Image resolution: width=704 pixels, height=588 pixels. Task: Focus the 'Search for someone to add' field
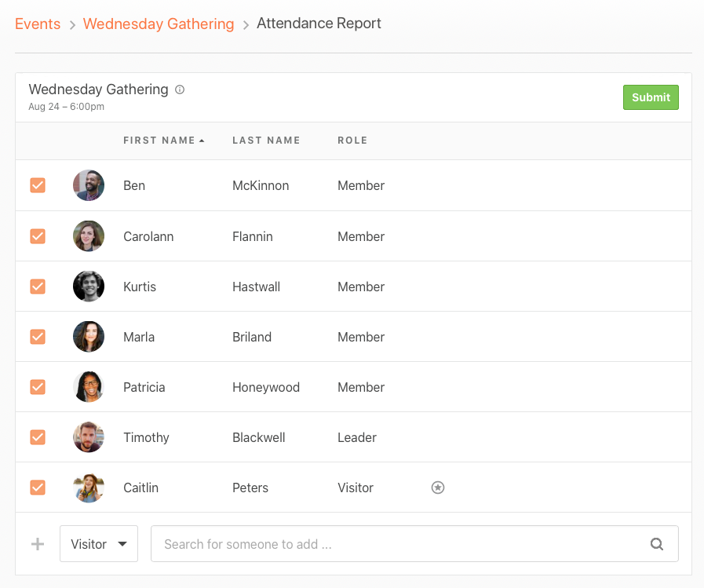[x=414, y=544]
